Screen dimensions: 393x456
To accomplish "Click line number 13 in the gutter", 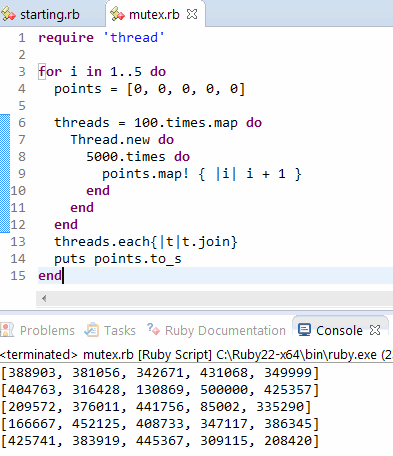I will [18, 242].
